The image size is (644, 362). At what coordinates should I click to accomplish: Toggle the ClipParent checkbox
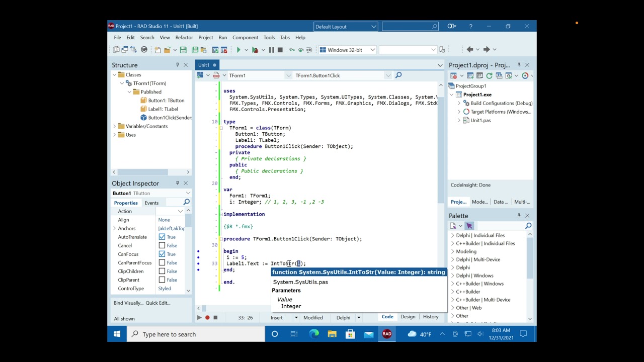click(x=162, y=280)
